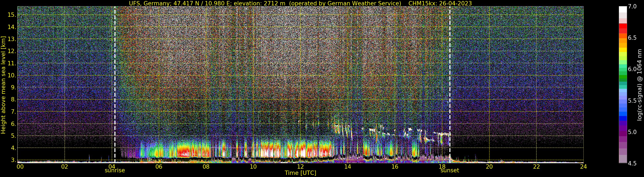Viewport: 644px width, 177px height.
Task: Click the time axis tick '00'
Action: 20,166
